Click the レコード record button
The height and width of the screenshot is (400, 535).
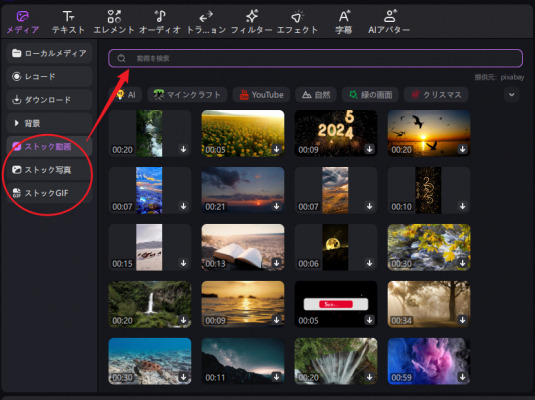point(49,76)
